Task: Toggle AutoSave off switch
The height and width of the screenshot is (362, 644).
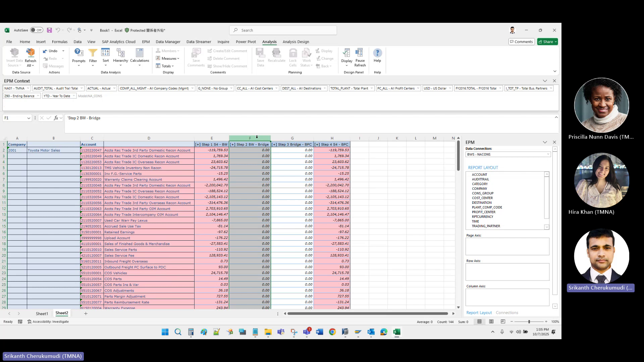Action: coord(37,30)
